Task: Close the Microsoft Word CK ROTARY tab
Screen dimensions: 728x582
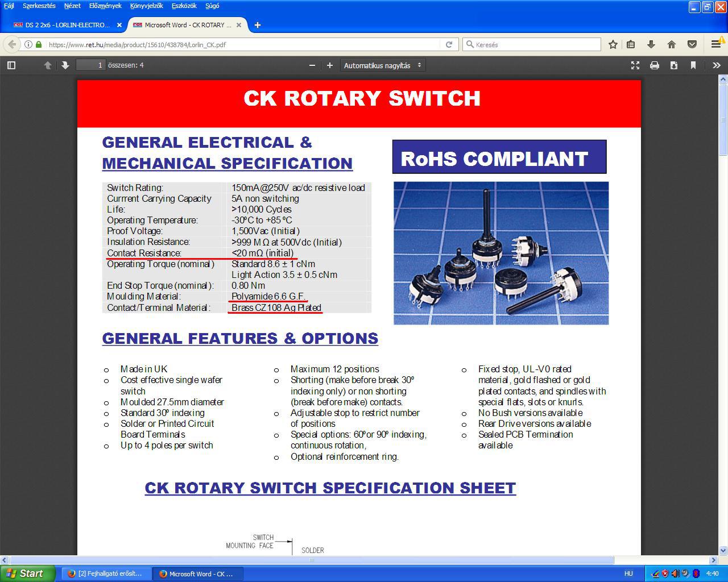Action: coord(239,25)
